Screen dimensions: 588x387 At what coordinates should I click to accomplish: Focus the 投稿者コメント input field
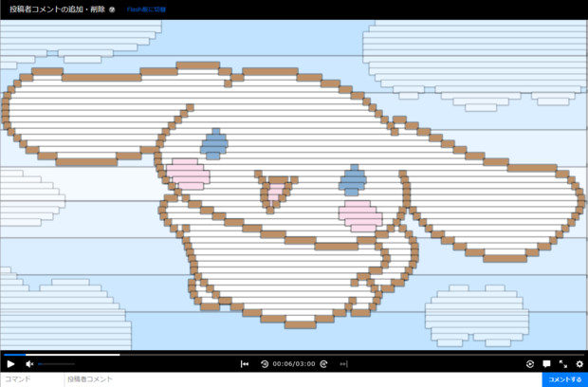point(303,379)
